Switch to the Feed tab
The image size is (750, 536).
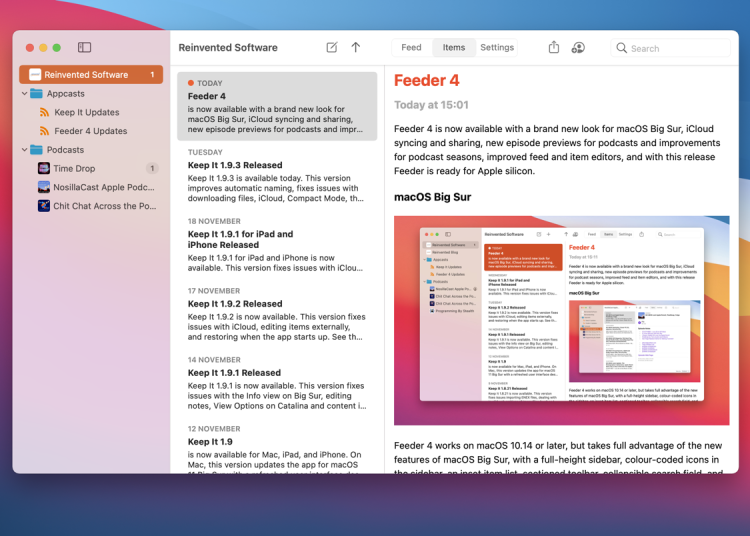[411, 47]
